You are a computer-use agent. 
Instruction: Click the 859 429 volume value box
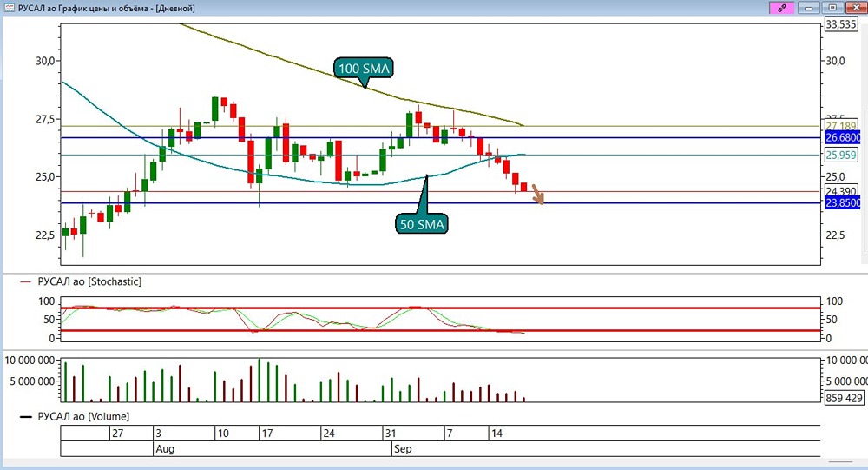coord(844,397)
